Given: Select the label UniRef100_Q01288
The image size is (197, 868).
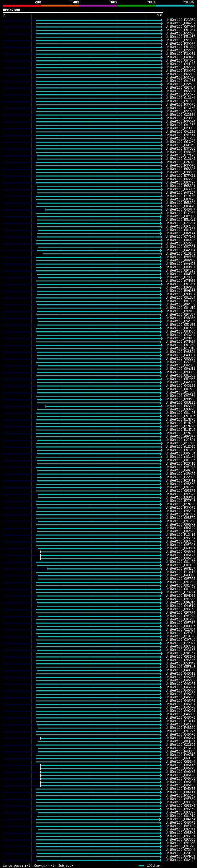Looking at the screenshot, I should pyautogui.click(x=180, y=81).
